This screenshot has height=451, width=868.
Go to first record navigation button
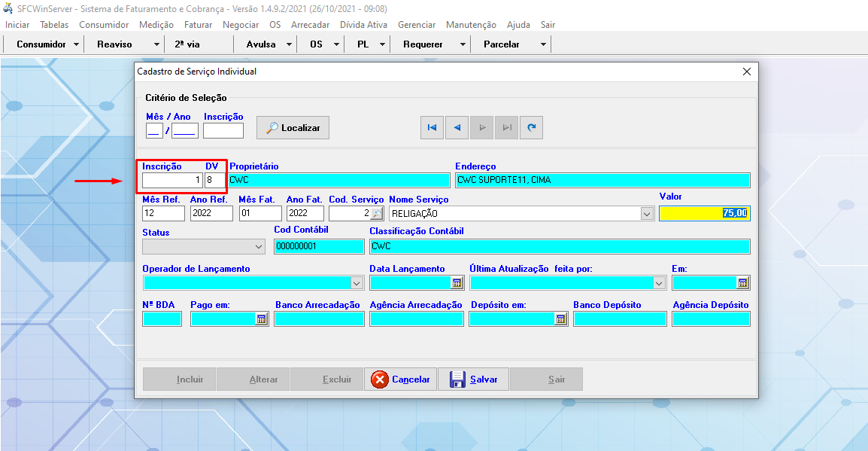[x=432, y=128]
